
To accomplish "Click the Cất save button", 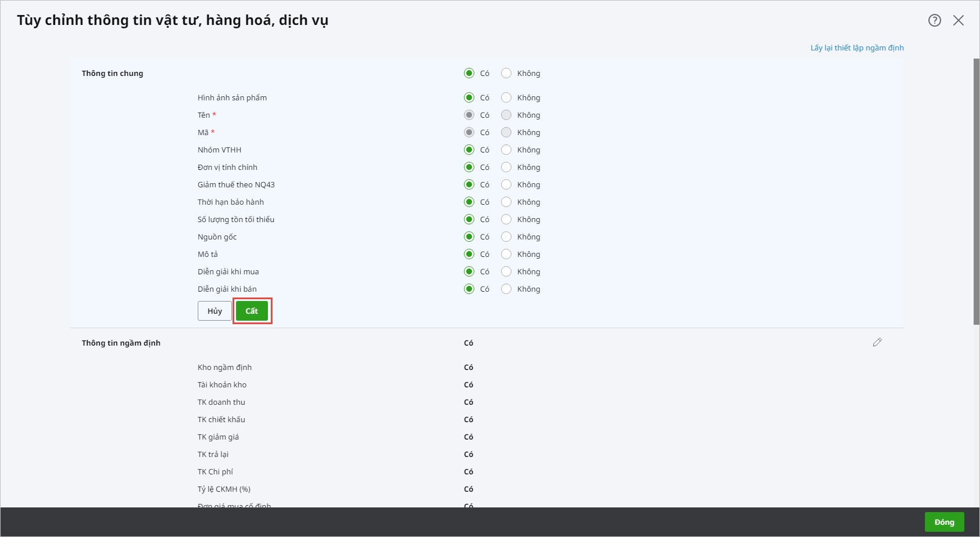I will tap(252, 311).
